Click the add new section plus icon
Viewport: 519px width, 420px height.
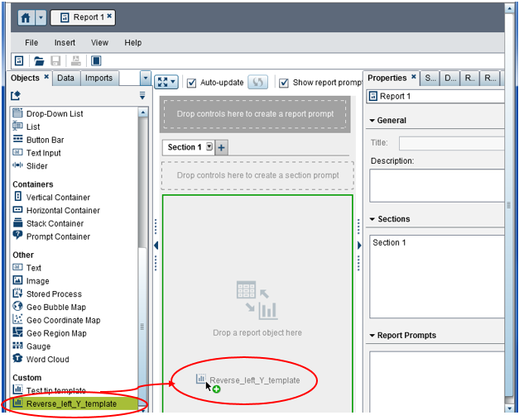point(222,147)
